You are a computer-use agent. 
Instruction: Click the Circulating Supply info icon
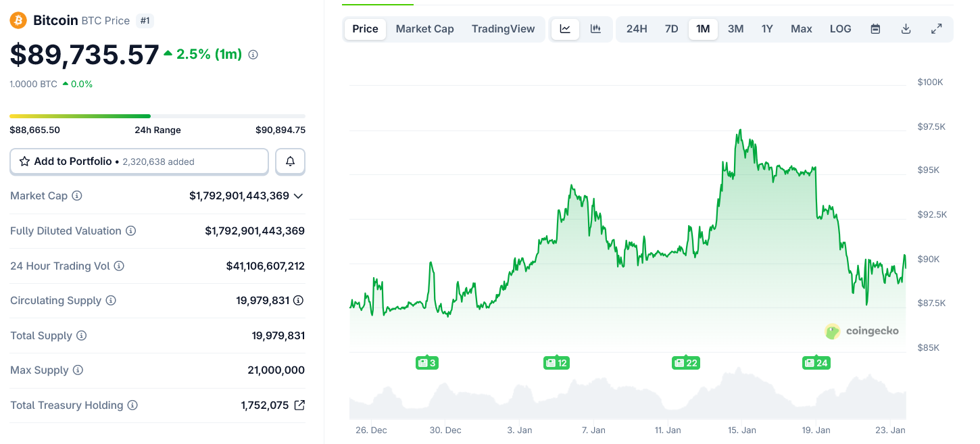(x=112, y=300)
